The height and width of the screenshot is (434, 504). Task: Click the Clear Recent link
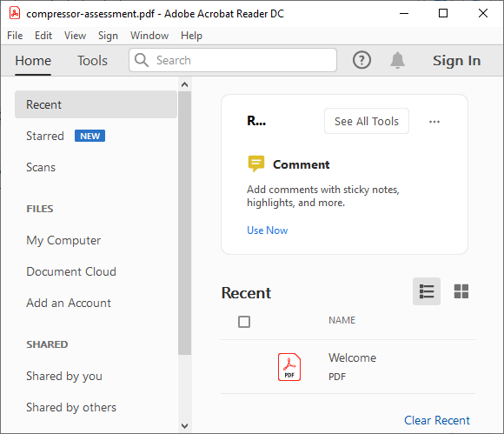pyautogui.click(x=437, y=420)
